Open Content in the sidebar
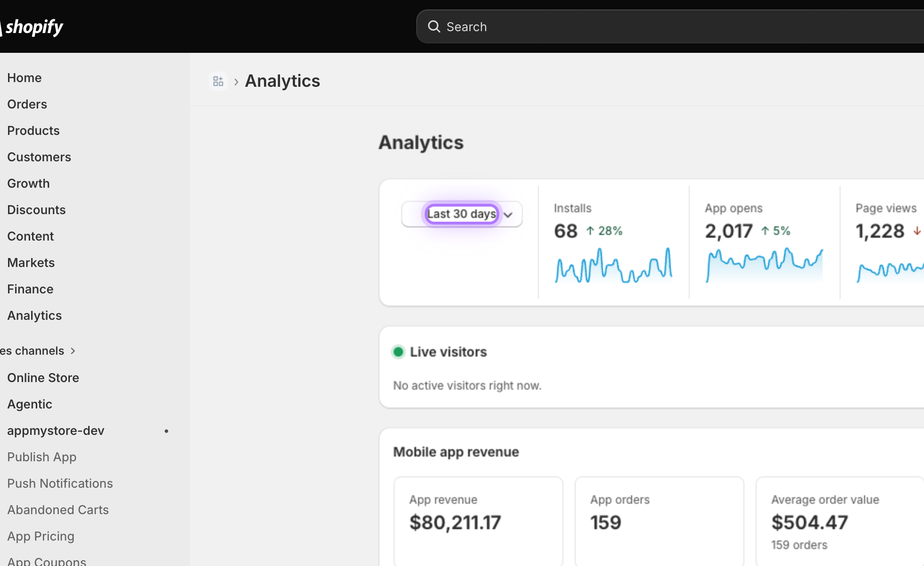Image resolution: width=924 pixels, height=566 pixels. [x=31, y=236]
